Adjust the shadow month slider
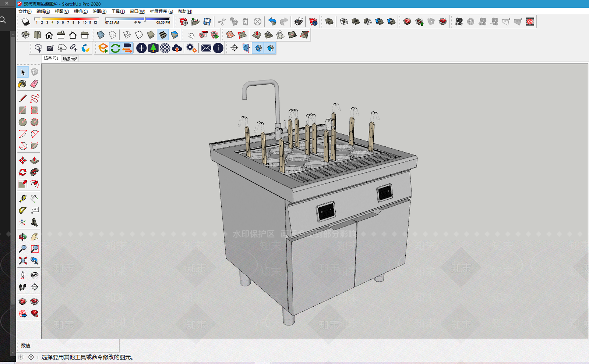Screen dimensions: 589x364 (x=66, y=19)
